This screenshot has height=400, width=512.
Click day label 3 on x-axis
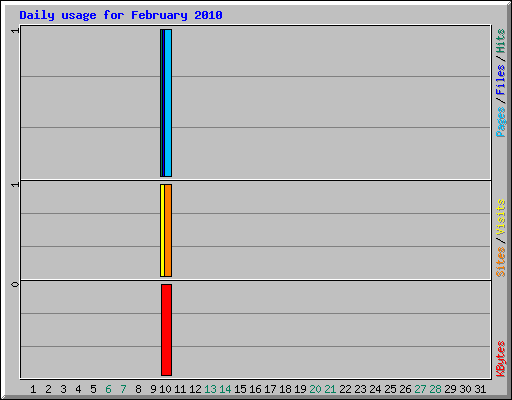(x=63, y=389)
